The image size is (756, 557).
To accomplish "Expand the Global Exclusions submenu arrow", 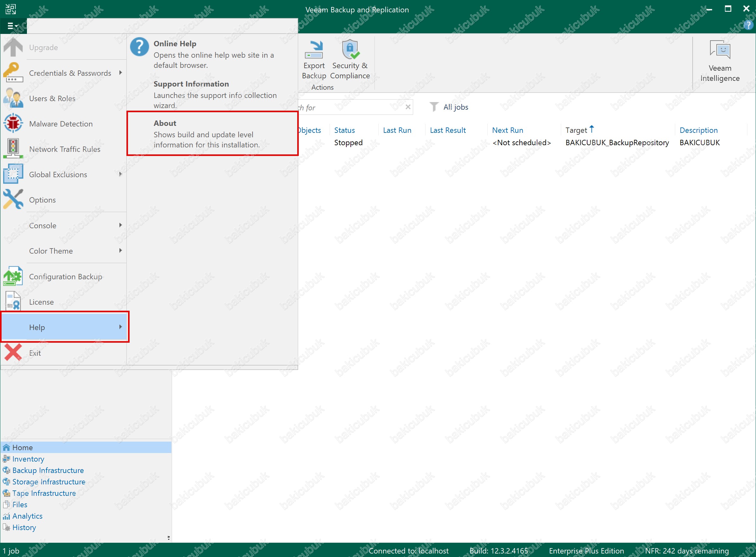I will 120,174.
